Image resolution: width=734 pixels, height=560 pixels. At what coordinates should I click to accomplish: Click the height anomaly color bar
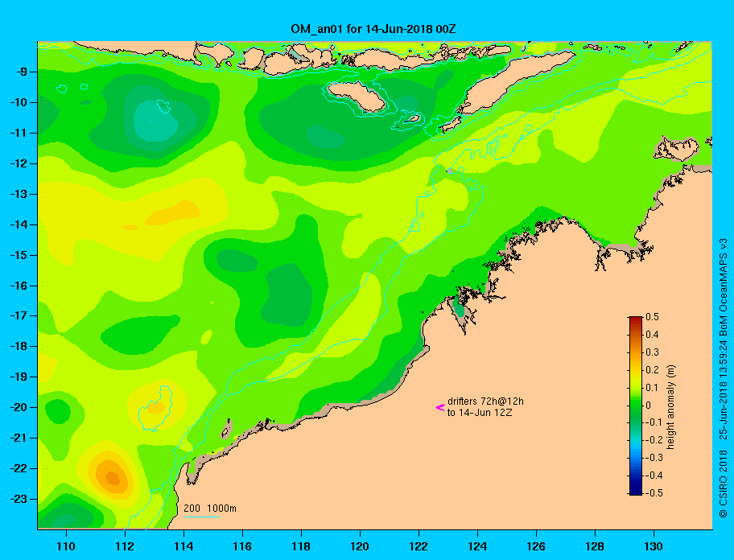point(636,406)
